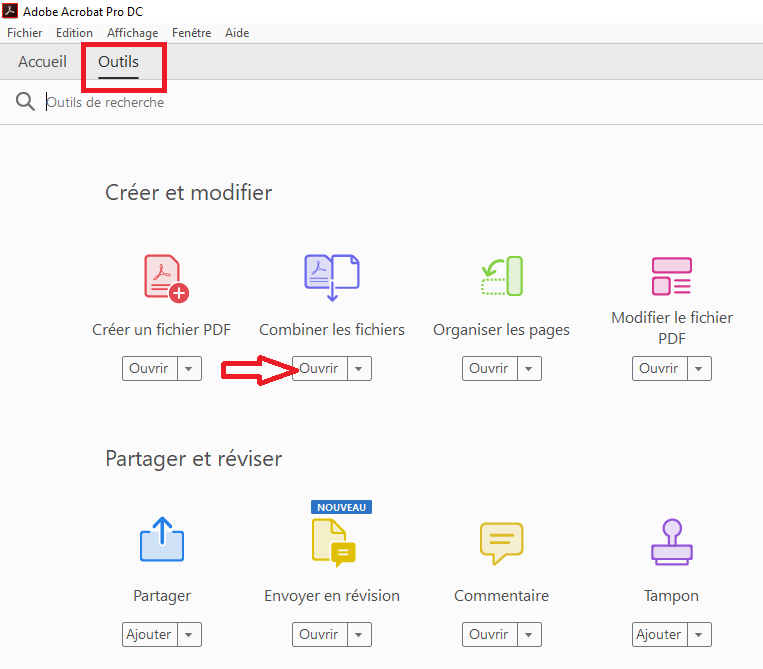Click Ouvrir under Combiner les fichiers
Image resolution: width=763 pixels, height=669 pixels.
320,368
